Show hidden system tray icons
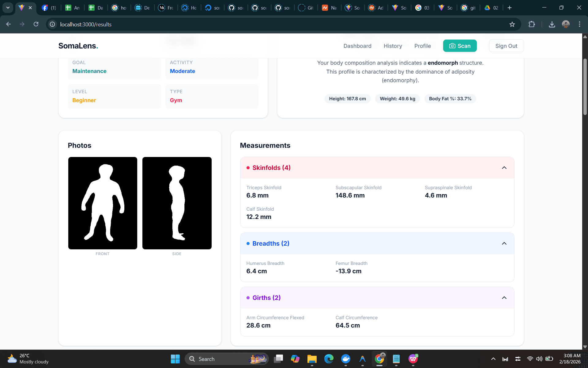Image resolution: width=588 pixels, height=368 pixels. (x=493, y=359)
